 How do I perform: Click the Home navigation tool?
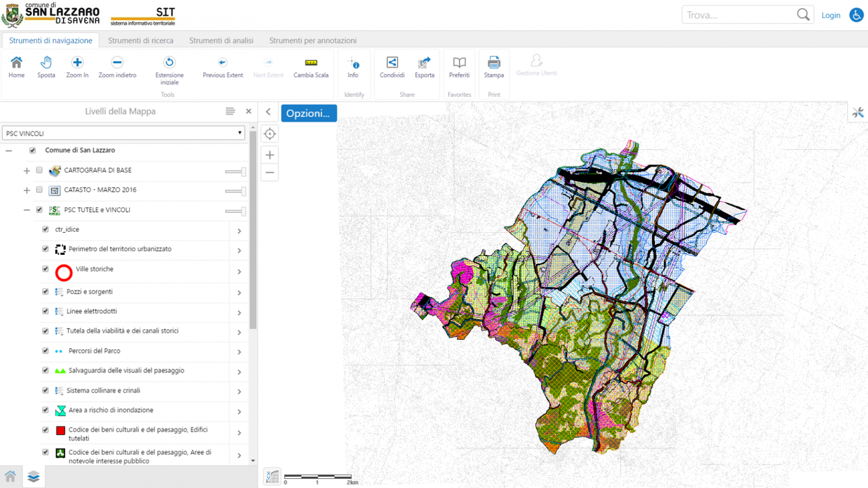tap(16, 67)
